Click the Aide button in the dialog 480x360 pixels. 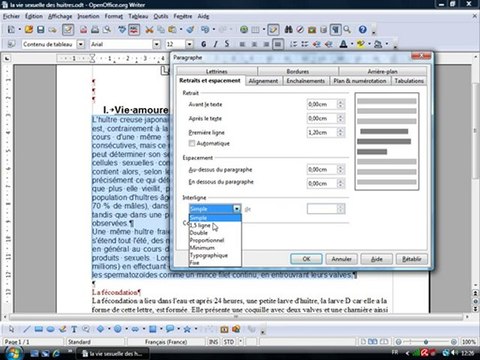tap(376, 259)
